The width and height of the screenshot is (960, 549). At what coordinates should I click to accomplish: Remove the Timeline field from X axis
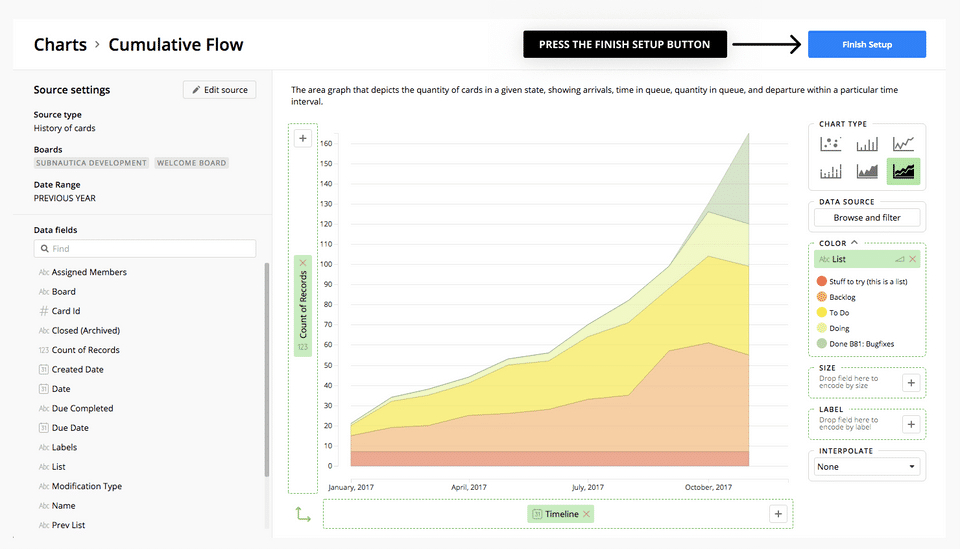(x=587, y=514)
